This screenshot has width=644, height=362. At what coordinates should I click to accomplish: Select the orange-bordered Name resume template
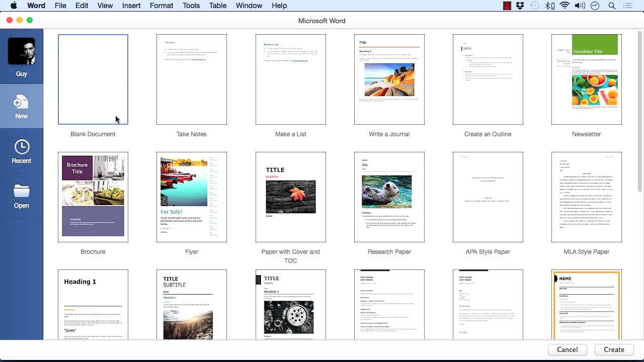coord(586,305)
